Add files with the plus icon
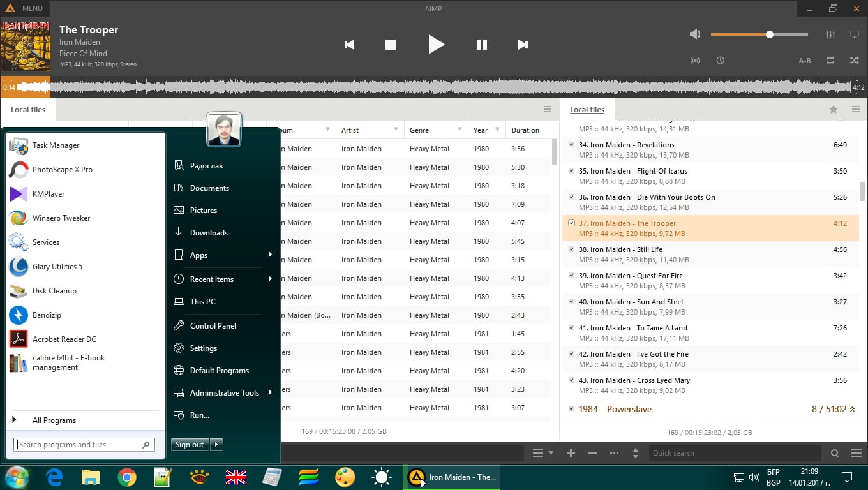This screenshot has width=868, height=490. click(571, 453)
